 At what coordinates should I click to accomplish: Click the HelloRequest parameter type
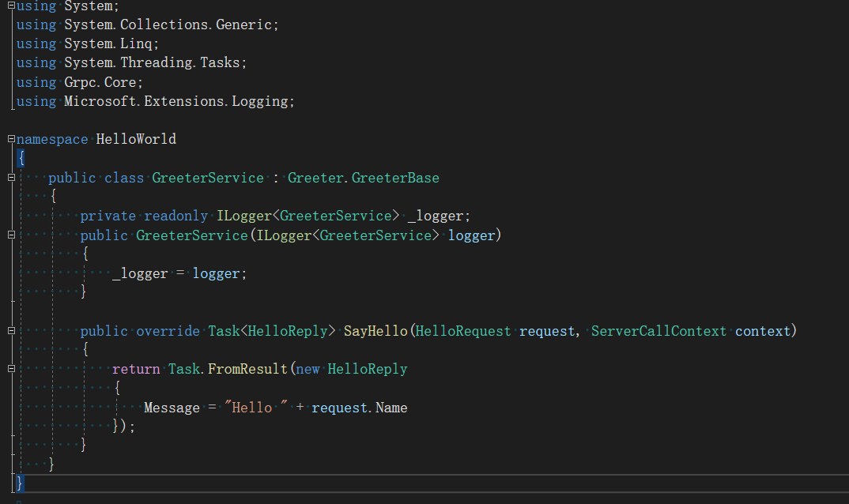(463, 331)
